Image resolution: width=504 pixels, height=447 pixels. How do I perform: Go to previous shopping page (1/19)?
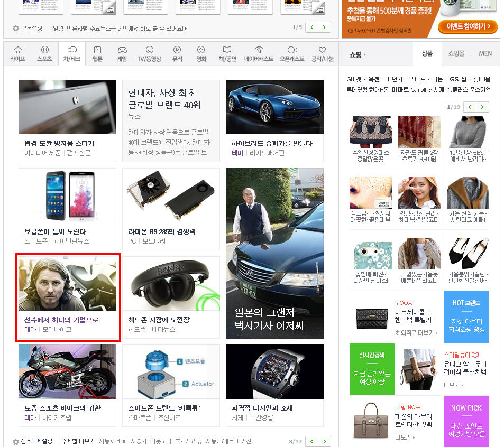click(x=469, y=107)
